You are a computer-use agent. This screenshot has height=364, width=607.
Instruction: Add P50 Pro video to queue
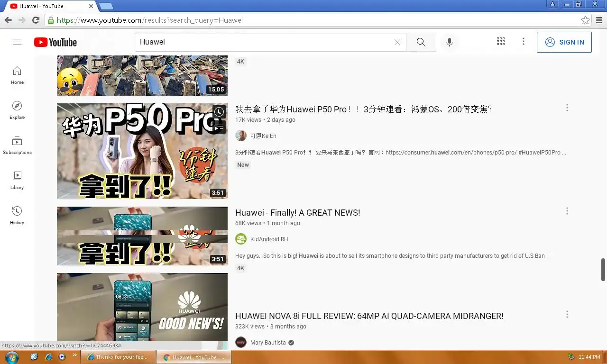click(x=219, y=127)
